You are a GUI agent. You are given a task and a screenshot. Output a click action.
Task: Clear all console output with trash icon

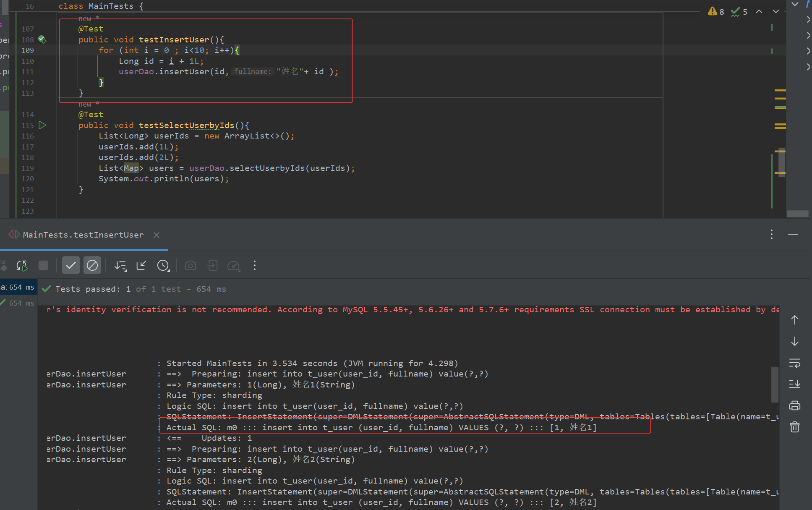click(x=795, y=427)
